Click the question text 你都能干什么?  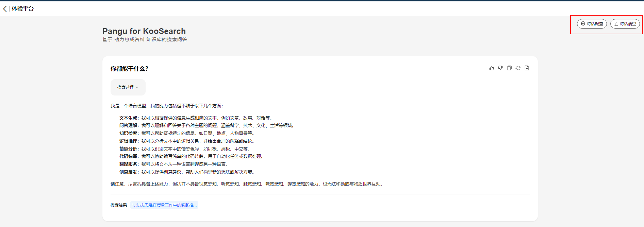[x=129, y=69]
